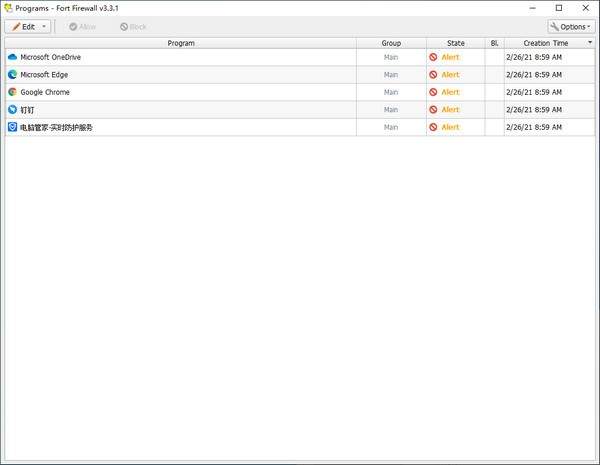
Task: Maximize the Programs window
Action: click(545, 8)
